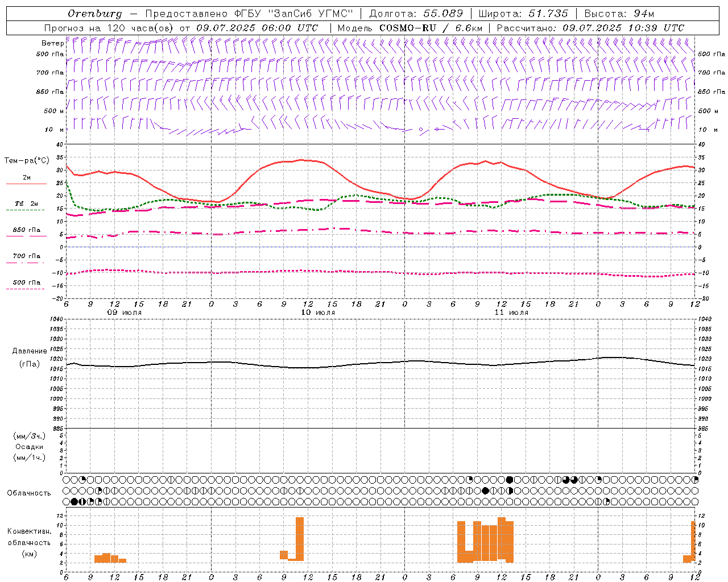Select the "Высота: 94м" header value
Image resolution: width=728 pixels, height=582 pixels.
pos(619,14)
